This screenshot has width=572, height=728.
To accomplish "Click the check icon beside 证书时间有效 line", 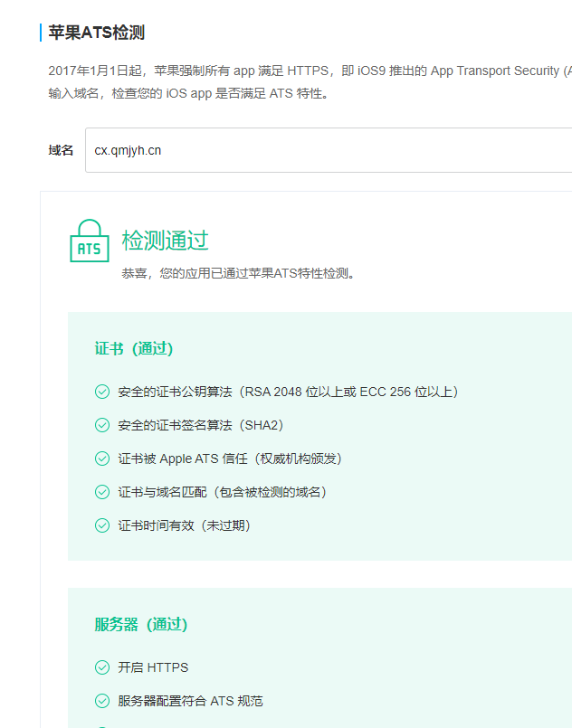I will pyautogui.click(x=102, y=525).
